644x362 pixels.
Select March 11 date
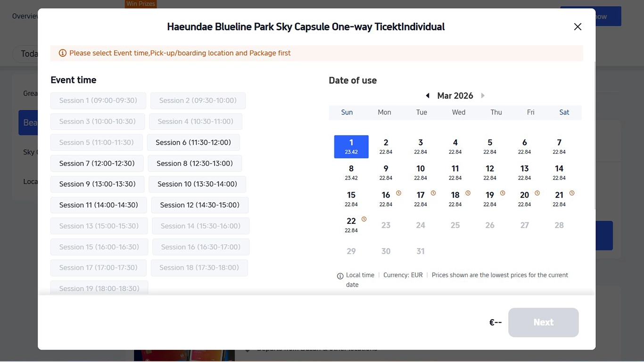pos(455,173)
